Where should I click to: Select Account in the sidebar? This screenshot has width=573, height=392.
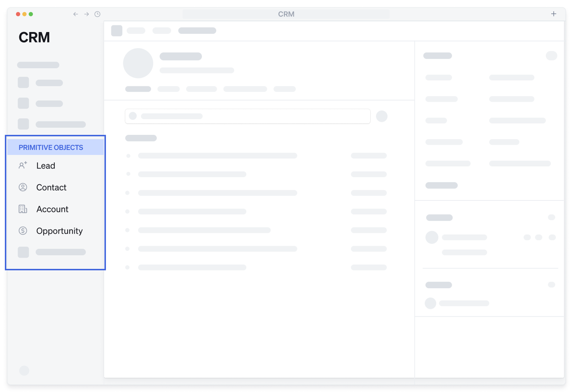[x=52, y=209]
